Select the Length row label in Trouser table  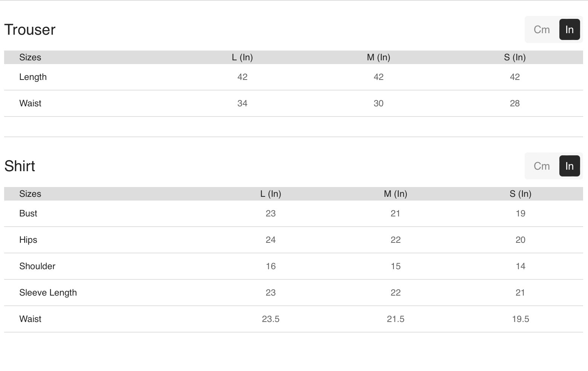33,77
